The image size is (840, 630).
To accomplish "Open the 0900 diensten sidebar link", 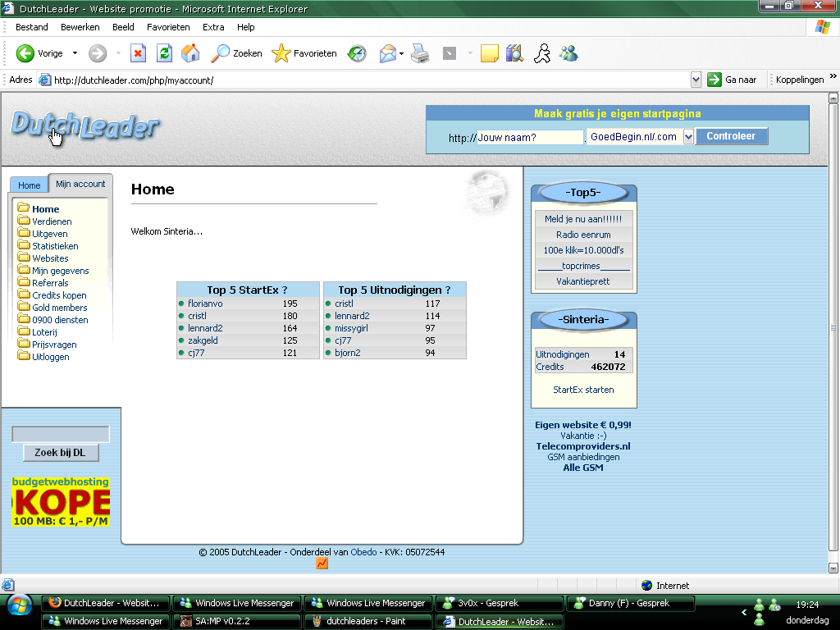I will click(60, 320).
